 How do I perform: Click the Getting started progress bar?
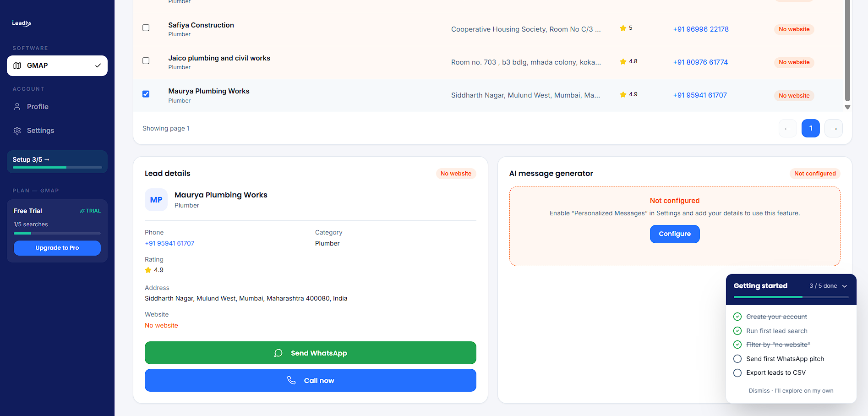click(x=791, y=297)
